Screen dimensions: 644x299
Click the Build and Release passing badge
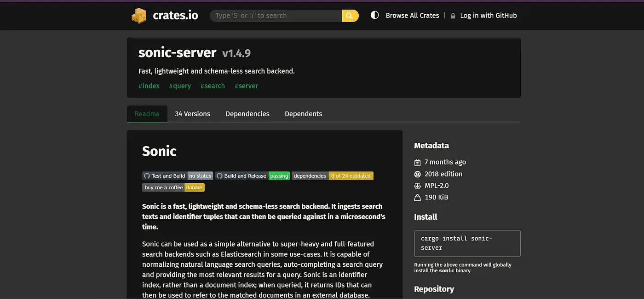coord(253,176)
